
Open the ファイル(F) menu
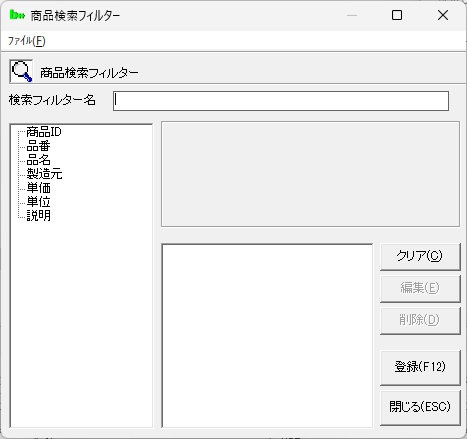click(27, 41)
